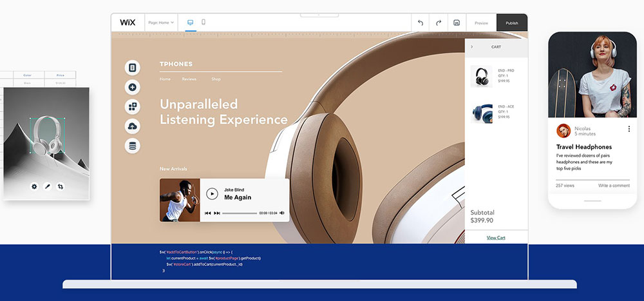Image resolution: width=644 pixels, height=301 pixels.
Task: Expand the Page: Home dropdown
Action: coord(161,23)
